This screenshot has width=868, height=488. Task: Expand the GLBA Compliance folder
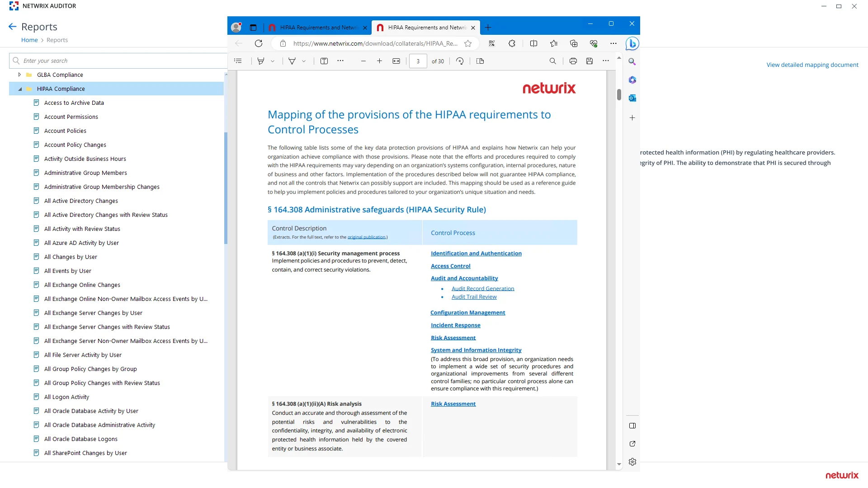coord(19,75)
